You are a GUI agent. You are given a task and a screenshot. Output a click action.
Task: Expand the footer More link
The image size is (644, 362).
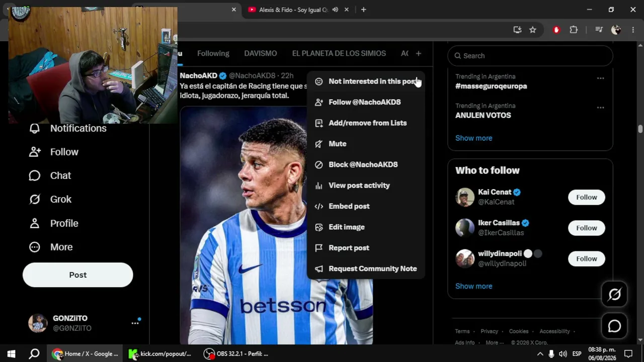[495, 342]
